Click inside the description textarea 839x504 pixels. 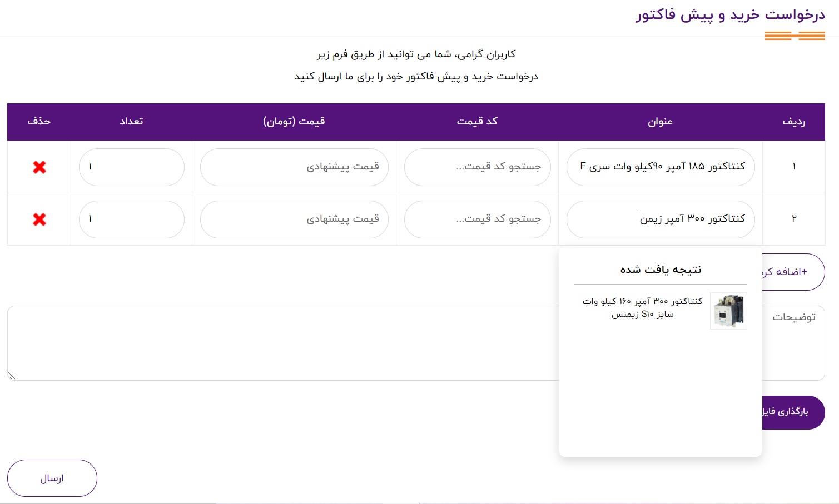[x=278, y=343]
